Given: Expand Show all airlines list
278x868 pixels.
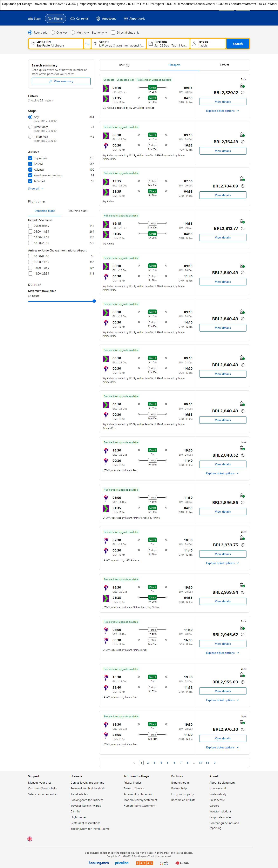Looking at the screenshot, I should [35, 189].
